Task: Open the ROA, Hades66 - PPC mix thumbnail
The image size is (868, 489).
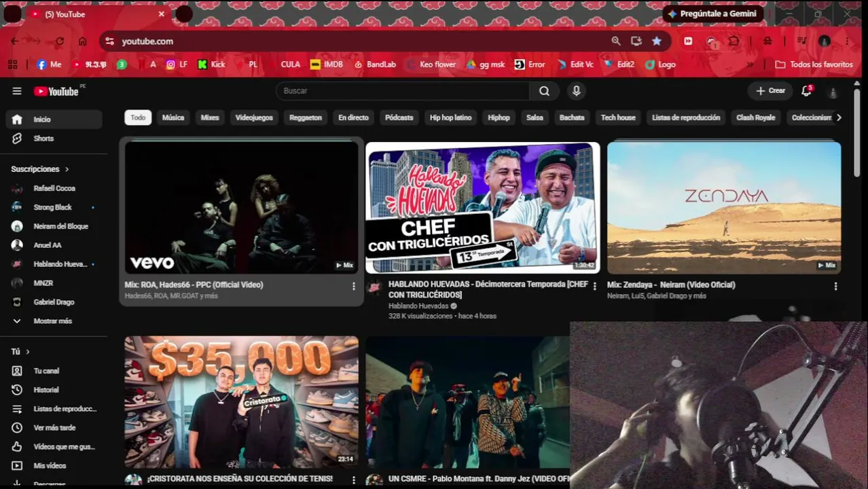Action: pyautogui.click(x=241, y=208)
